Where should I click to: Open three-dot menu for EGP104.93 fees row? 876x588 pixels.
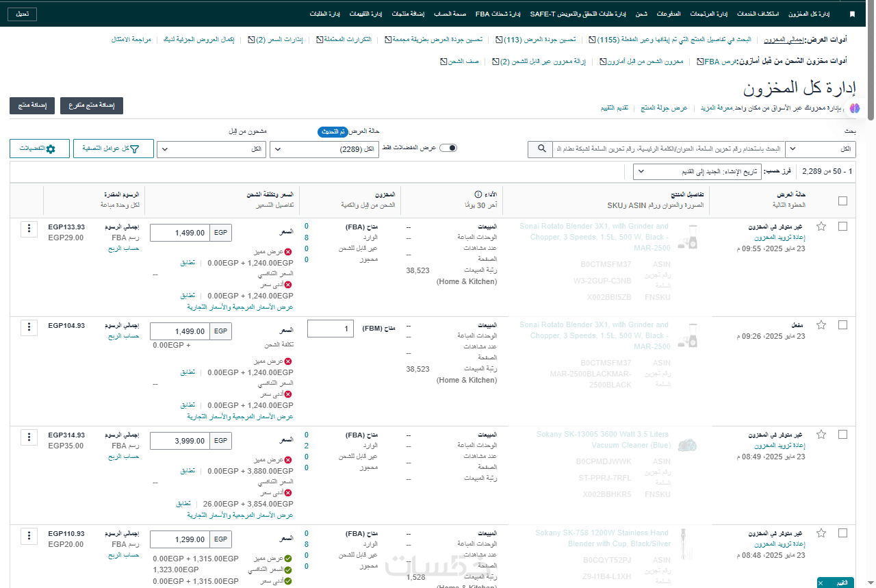point(29,327)
